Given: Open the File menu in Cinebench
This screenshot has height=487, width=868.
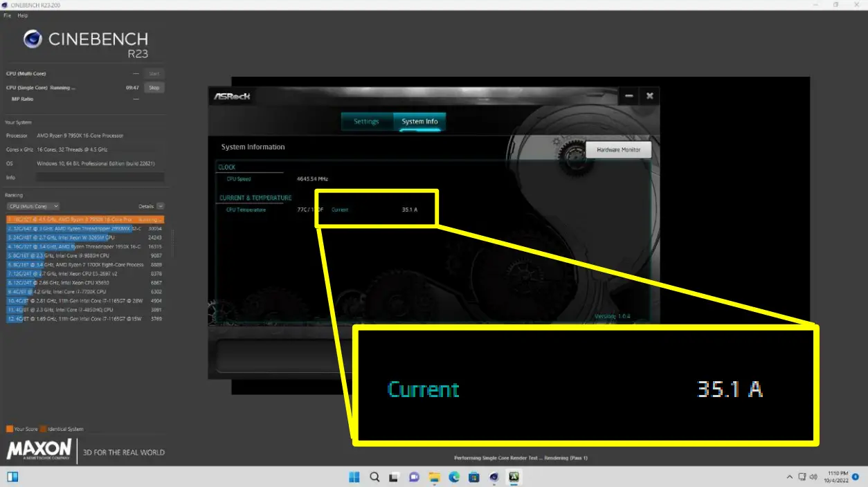Looking at the screenshot, I should point(6,15).
